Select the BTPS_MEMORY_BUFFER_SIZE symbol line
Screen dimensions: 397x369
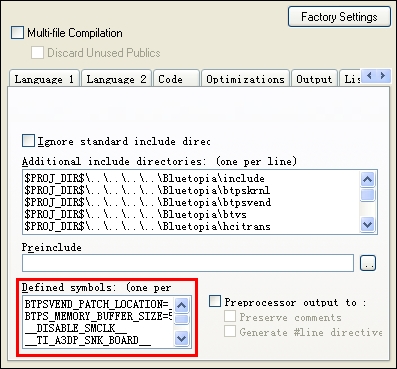[99, 316]
